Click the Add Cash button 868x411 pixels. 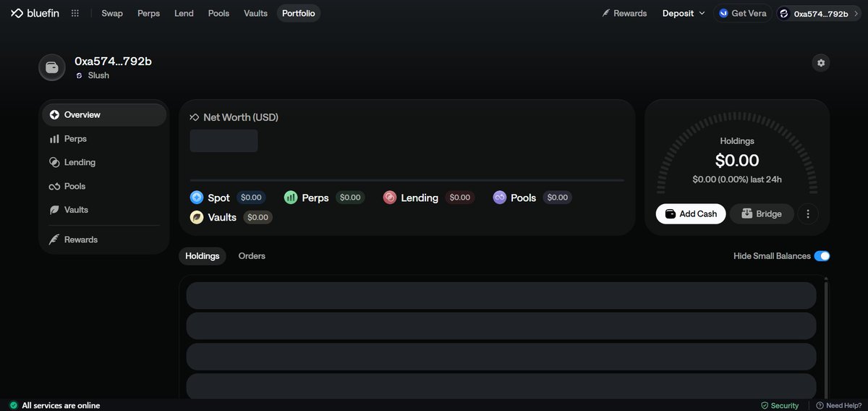pyautogui.click(x=691, y=214)
